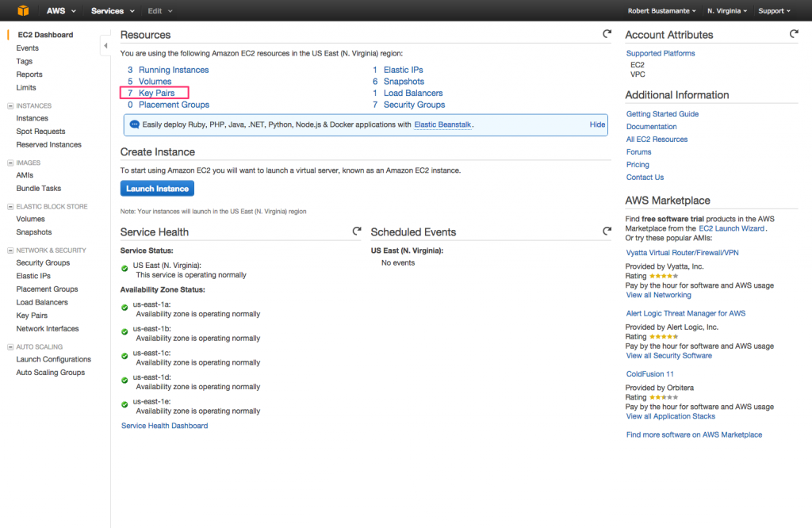
Task: Open the N. Virginia region selector
Action: tap(727, 10)
